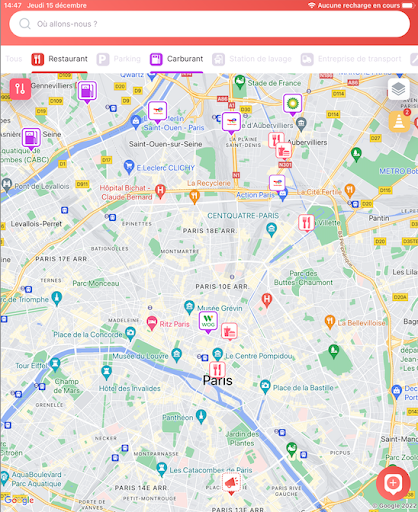The width and height of the screenshot is (418, 512).
Task: Select the BP fuel station marker
Action: coord(292,104)
